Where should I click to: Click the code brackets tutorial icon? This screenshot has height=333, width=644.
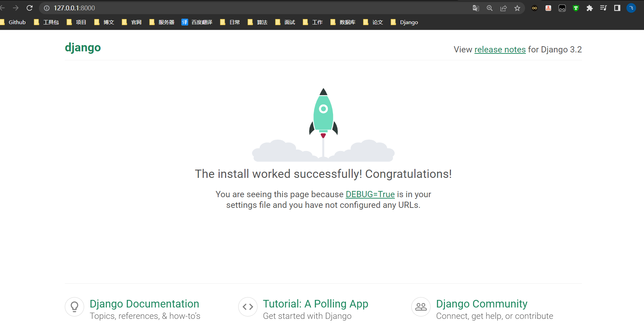coord(248,307)
